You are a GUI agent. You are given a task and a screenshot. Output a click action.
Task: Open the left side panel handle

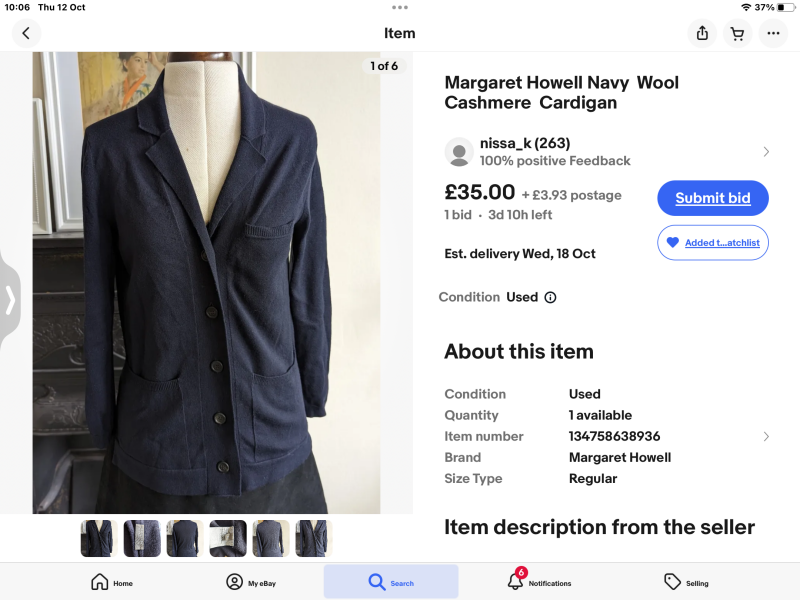pos(9,300)
